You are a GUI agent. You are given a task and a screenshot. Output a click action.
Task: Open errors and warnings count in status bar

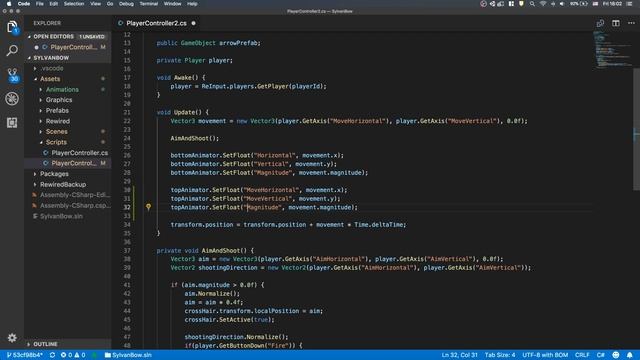pyautogui.click(x=73, y=355)
